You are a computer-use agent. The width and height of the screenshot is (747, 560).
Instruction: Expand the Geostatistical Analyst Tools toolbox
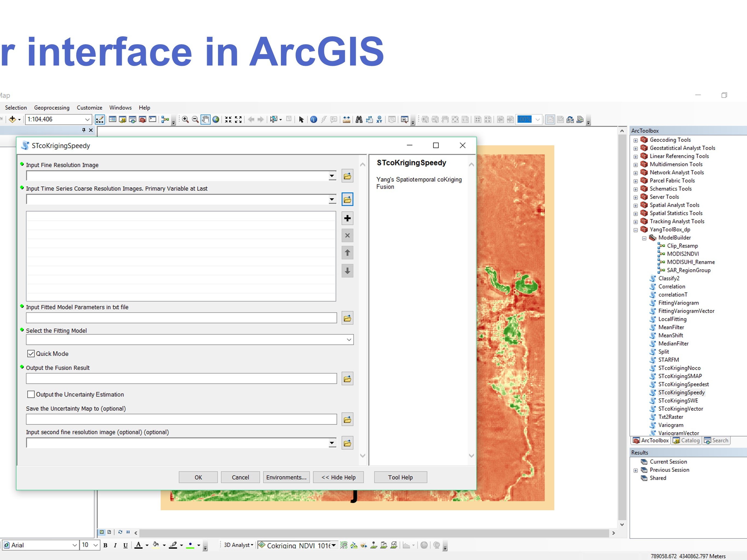(x=636, y=149)
